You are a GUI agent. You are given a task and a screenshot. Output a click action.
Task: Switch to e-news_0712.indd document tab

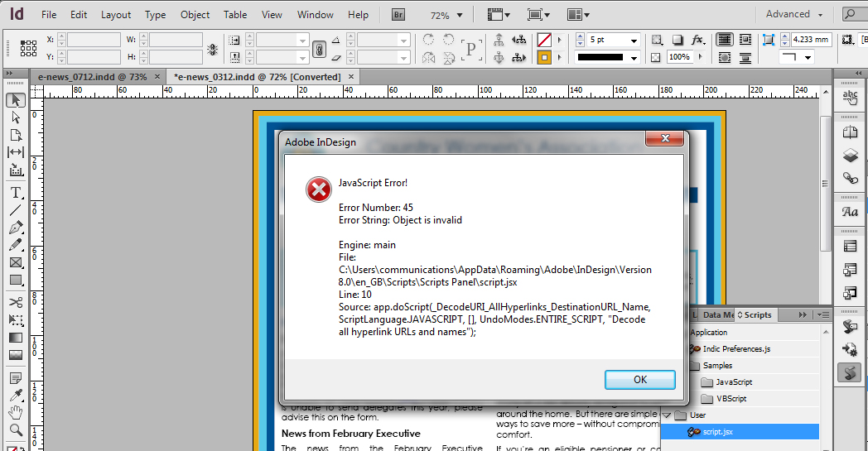click(x=93, y=77)
